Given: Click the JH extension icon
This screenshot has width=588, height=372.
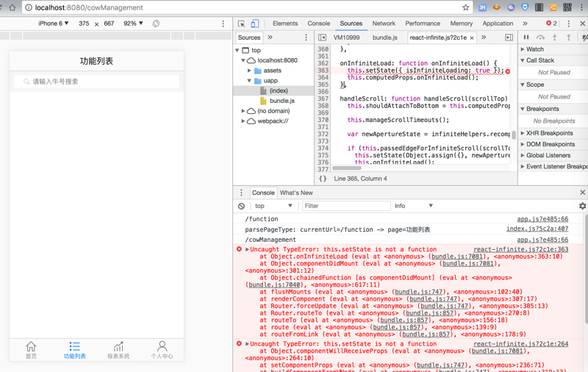Looking at the screenshot, I should (x=482, y=7).
